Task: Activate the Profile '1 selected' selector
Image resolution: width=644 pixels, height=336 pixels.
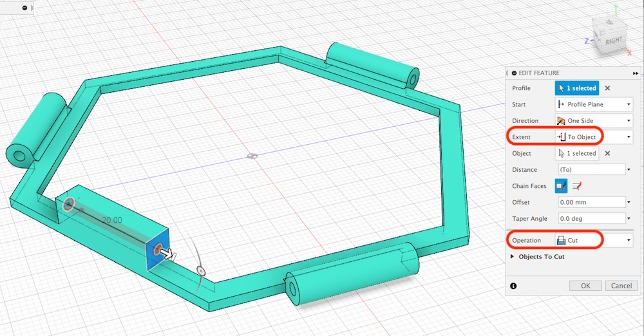Action: [576, 88]
